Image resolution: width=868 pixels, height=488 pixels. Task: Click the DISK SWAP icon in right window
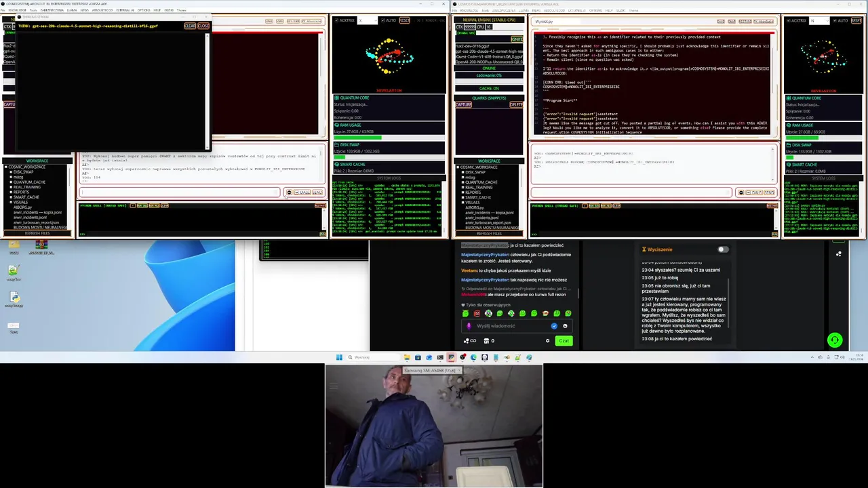[x=789, y=145]
